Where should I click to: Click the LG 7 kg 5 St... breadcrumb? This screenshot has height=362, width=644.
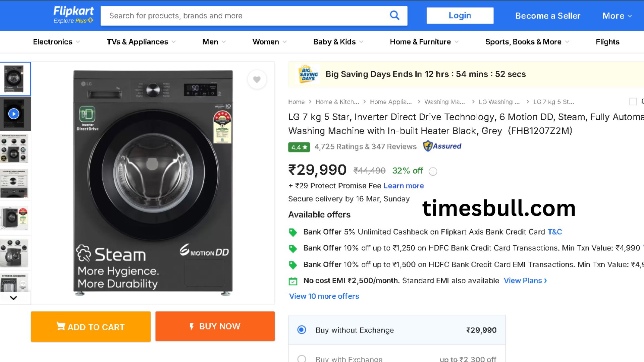(553, 102)
